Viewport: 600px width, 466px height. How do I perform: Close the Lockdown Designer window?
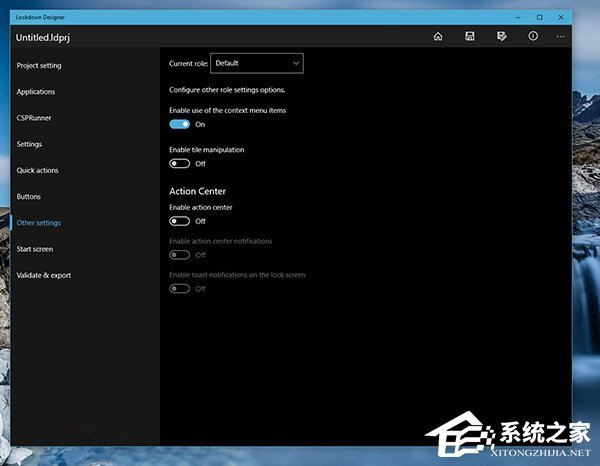coord(561,17)
